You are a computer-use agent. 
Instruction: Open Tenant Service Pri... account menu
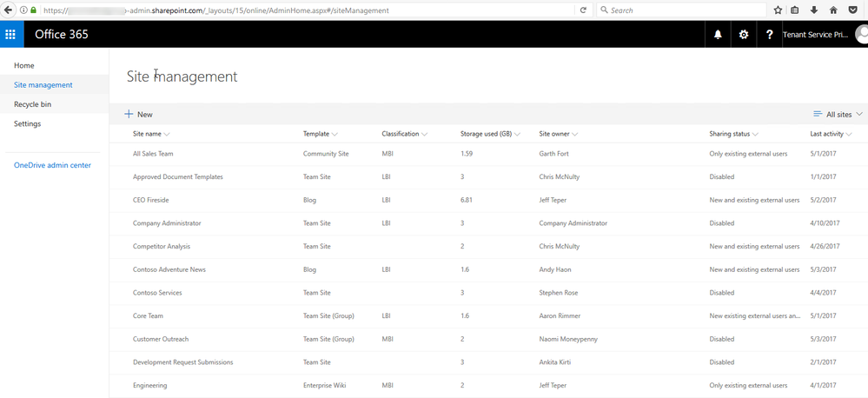pos(815,34)
